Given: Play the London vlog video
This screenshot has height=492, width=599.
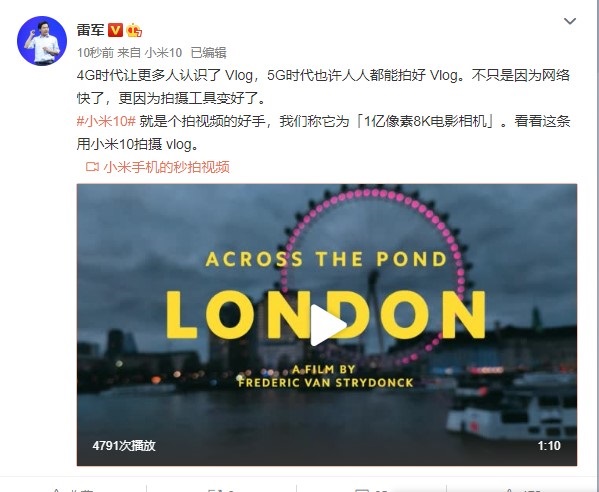Looking at the screenshot, I should click(x=327, y=325).
